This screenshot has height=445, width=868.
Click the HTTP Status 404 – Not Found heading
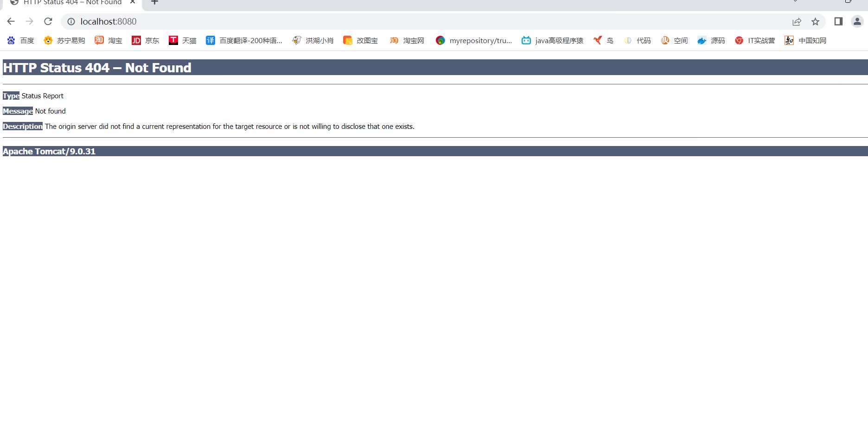97,68
